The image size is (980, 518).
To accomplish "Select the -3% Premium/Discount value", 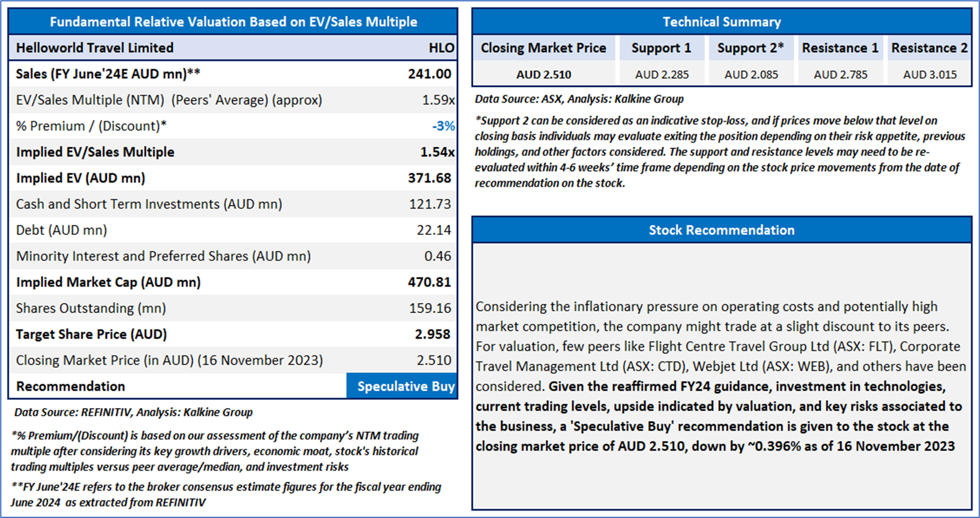I will [443, 126].
